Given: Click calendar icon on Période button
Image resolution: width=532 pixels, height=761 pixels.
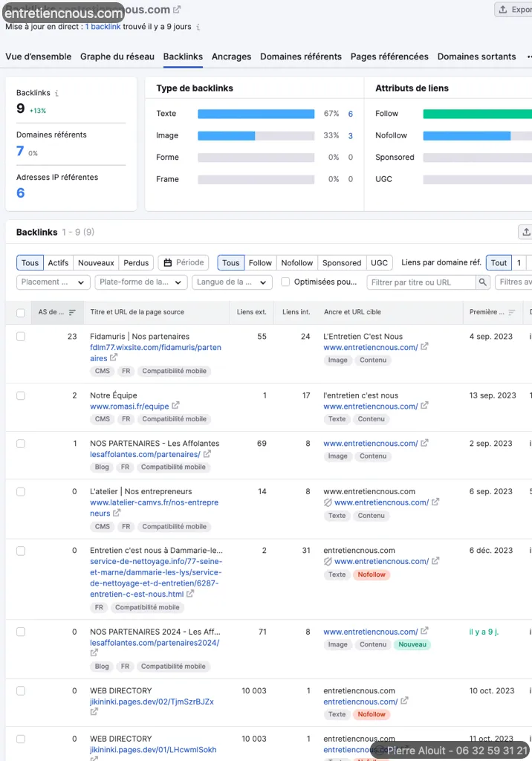Looking at the screenshot, I should coord(168,262).
